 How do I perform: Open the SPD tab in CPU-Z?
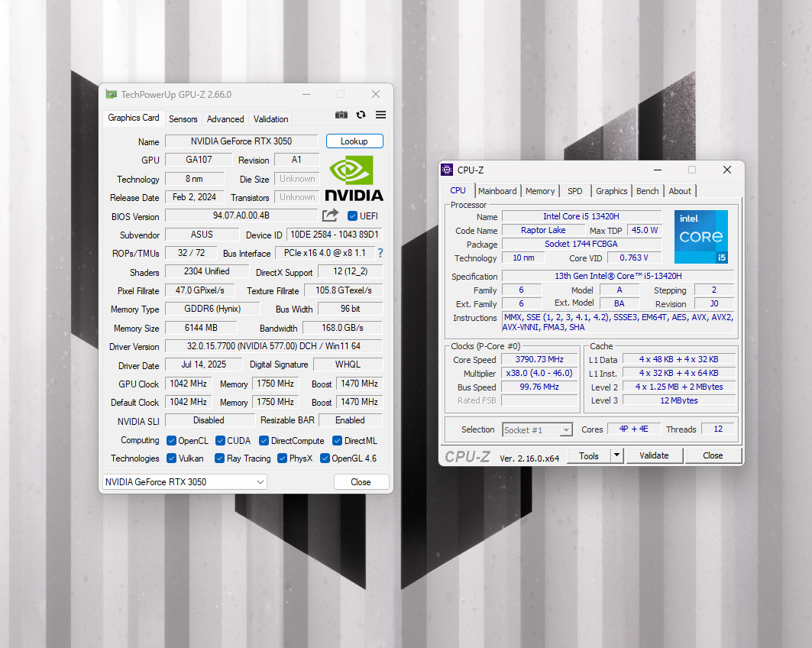[x=575, y=190]
